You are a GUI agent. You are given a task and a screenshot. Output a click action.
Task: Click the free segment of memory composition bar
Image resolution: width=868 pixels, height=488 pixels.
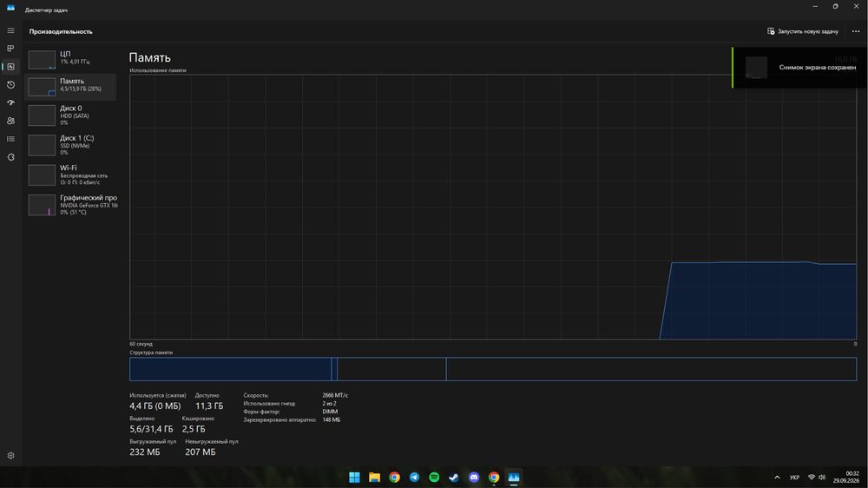pyautogui.click(x=651, y=369)
